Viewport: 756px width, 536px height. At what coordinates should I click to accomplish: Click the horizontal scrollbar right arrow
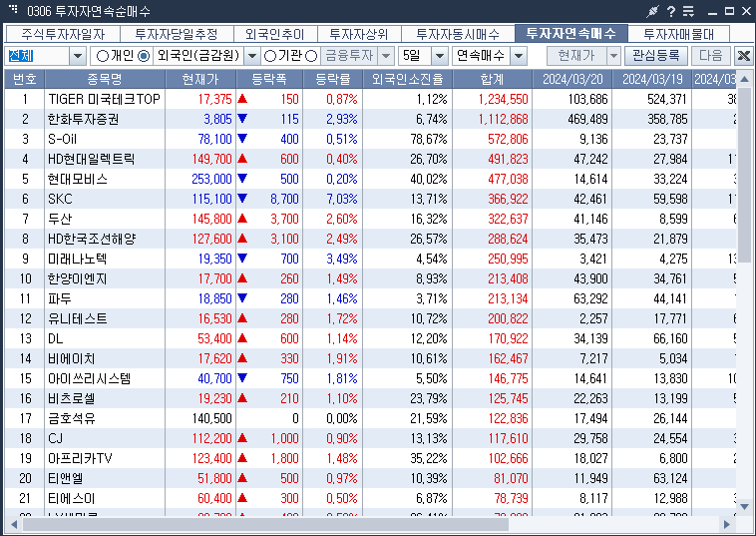727,524
